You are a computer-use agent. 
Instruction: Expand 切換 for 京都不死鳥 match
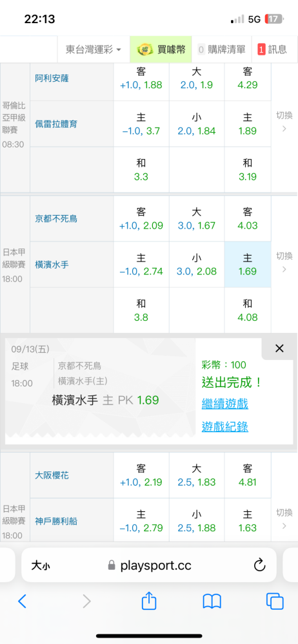(284, 262)
